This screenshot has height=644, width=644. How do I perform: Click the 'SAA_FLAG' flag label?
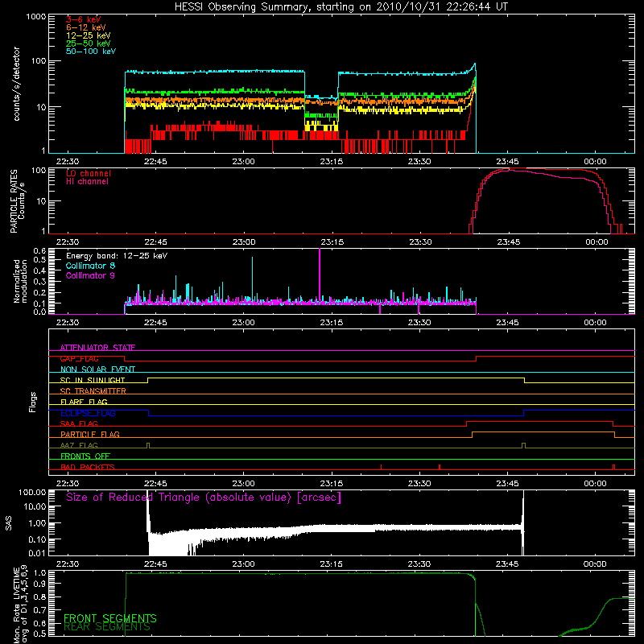[79, 424]
